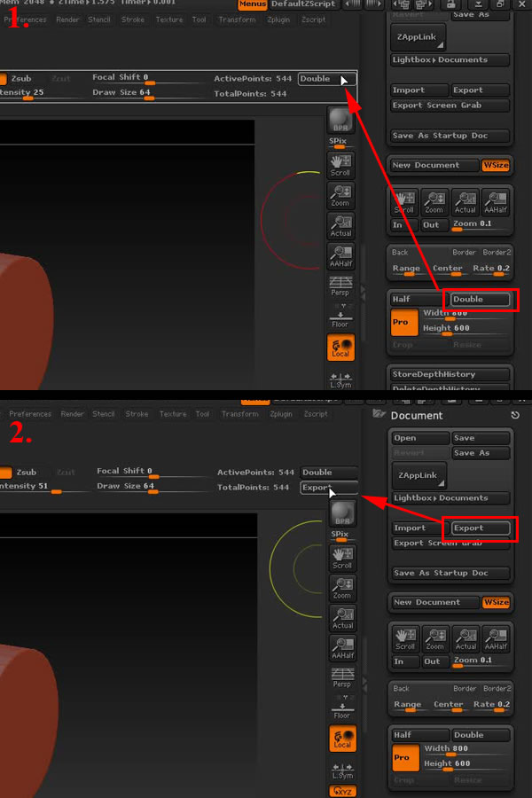Click the Intensity 51 slider in step 2
Viewport: 532px width, 798px height.
(45, 487)
